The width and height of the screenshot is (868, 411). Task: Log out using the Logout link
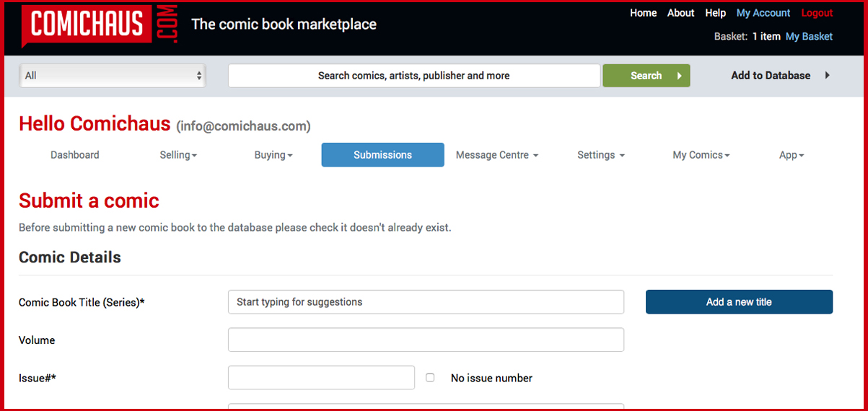pyautogui.click(x=817, y=13)
